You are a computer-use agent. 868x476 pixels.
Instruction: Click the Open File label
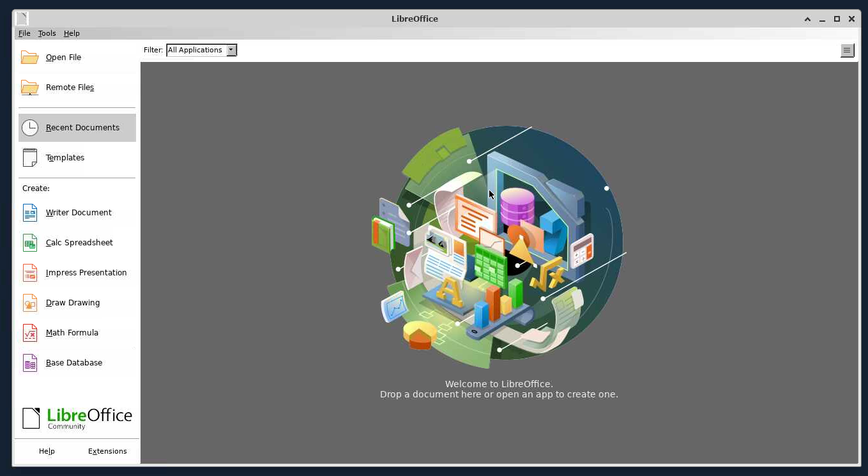(x=63, y=58)
